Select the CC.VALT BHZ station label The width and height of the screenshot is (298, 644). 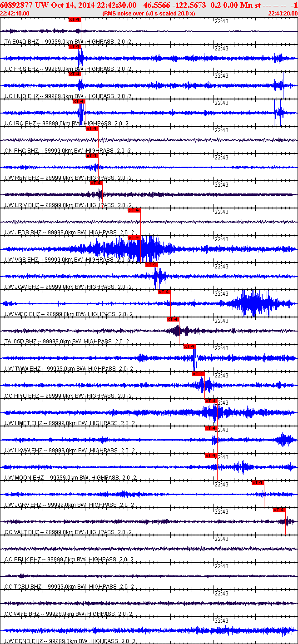(x=22, y=532)
